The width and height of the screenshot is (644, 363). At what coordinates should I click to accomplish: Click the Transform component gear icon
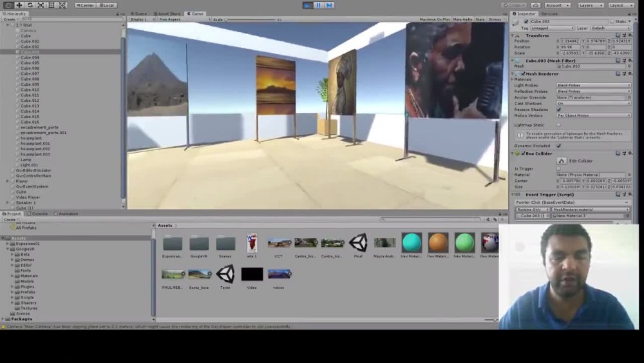coord(630,35)
